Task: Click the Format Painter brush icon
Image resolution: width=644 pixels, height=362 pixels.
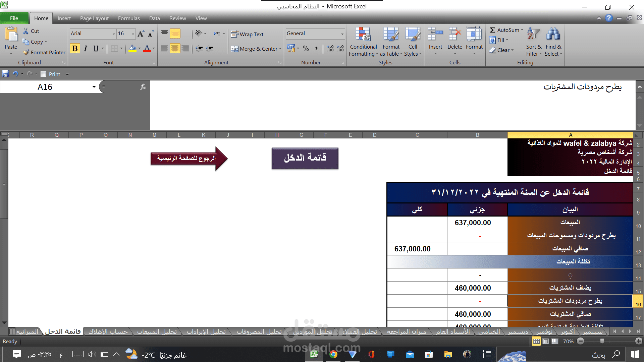Action: click(x=26, y=52)
